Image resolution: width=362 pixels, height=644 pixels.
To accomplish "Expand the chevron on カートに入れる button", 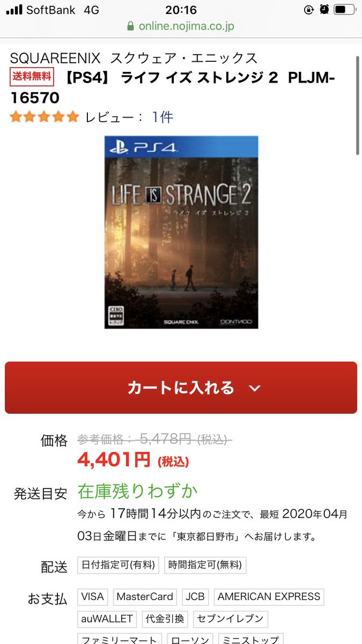I will click(255, 388).
